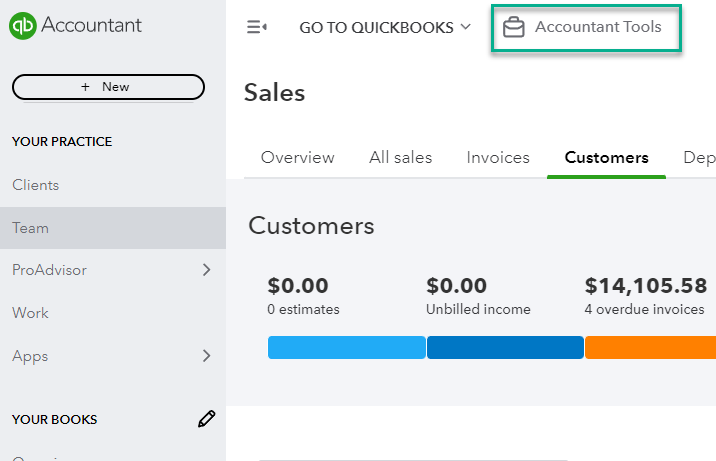The image size is (716, 461).
Task: Click the pencil icon beside Your Books
Action: coord(206,419)
